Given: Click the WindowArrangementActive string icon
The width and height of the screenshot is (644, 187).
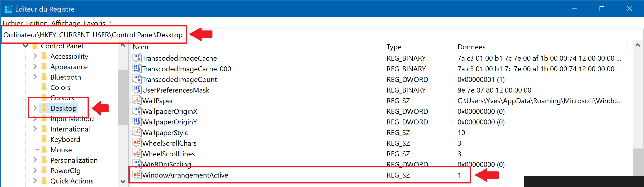Looking at the screenshot, I should pyautogui.click(x=137, y=174).
